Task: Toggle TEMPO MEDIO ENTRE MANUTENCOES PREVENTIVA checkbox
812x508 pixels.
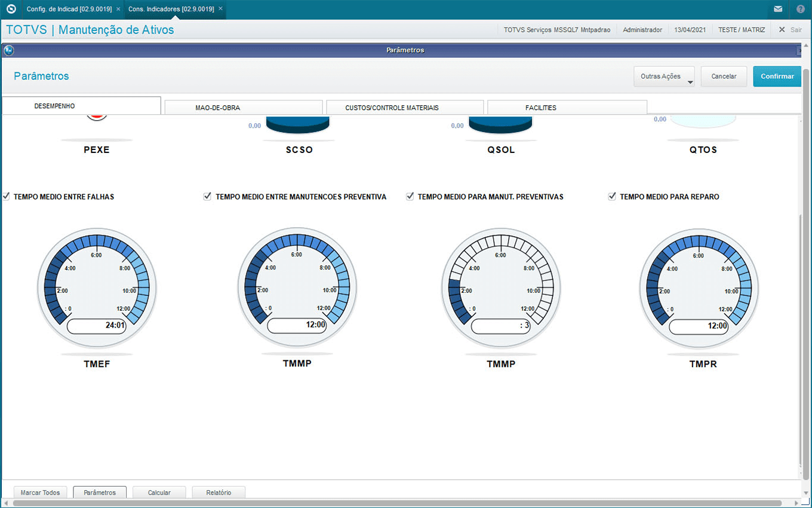Action: point(208,196)
